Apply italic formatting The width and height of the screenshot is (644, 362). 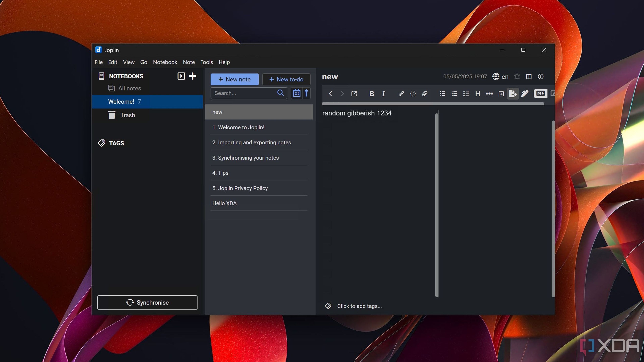click(x=383, y=94)
